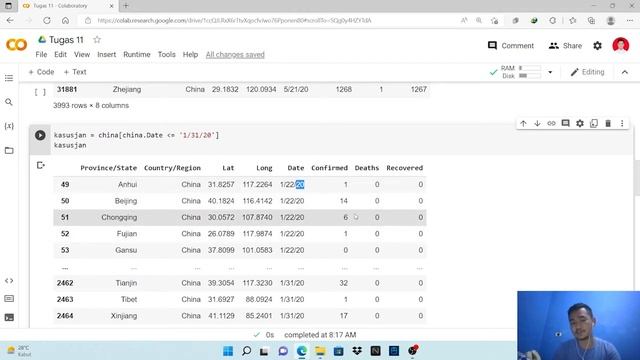Open the terminal panel icon
The height and width of the screenshot is (360, 640).
point(9,317)
